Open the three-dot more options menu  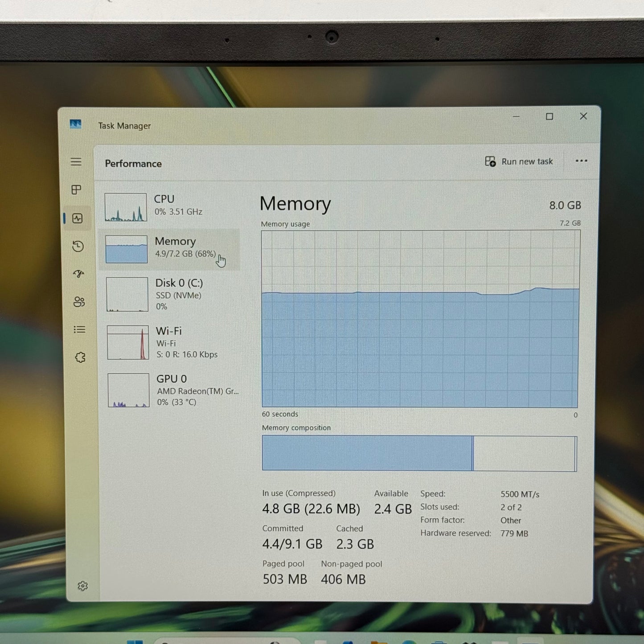581,161
